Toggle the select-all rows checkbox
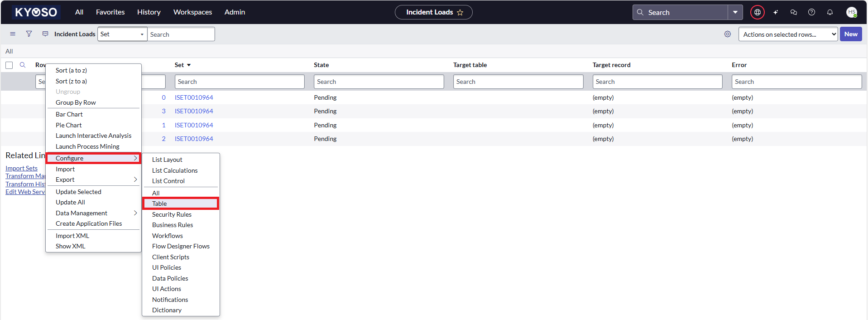Image resolution: width=868 pixels, height=320 pixels. coord(9,65)
